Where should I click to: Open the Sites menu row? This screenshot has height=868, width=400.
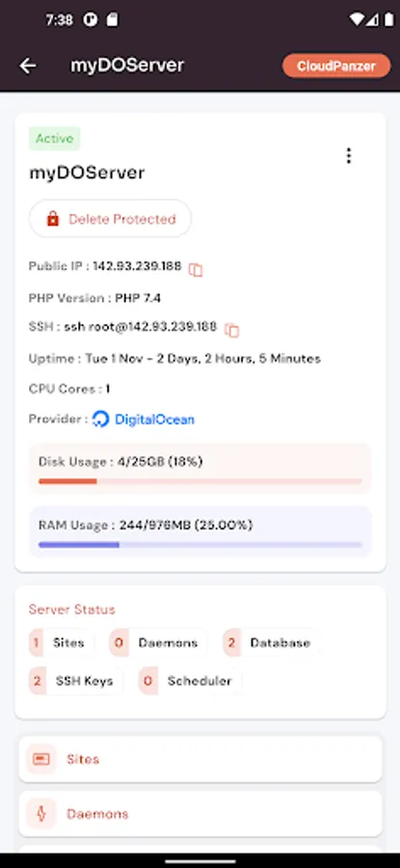click(x=200, y=759)
